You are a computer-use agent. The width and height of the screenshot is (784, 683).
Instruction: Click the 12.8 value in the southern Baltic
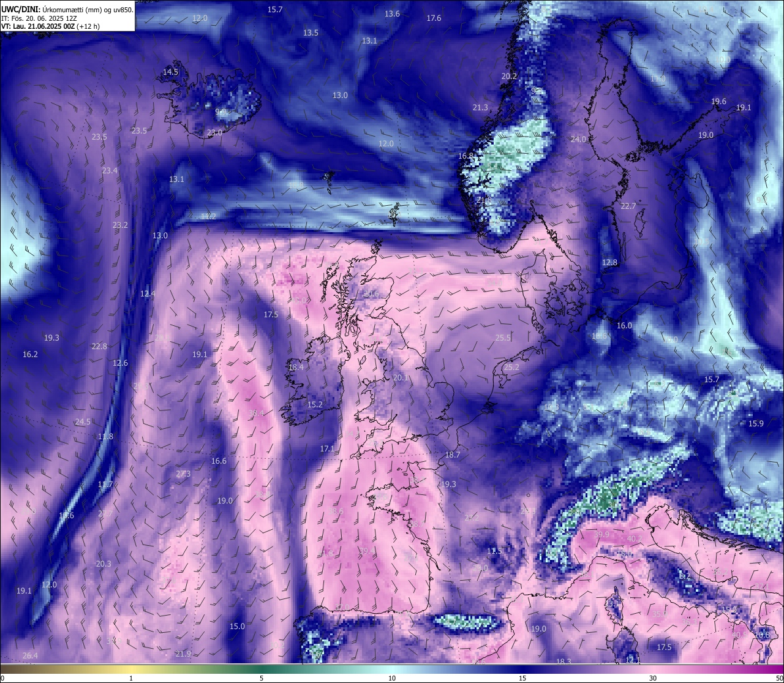[x=609, y=262]
